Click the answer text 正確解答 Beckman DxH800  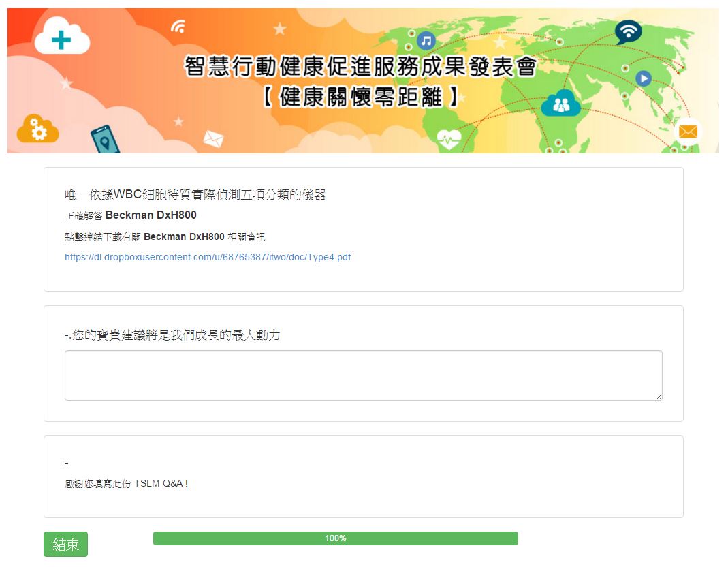coord(131,215)
